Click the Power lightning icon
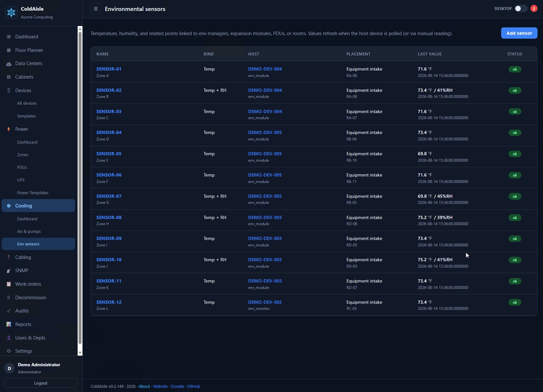543x392 pixels. click(9, 129)
